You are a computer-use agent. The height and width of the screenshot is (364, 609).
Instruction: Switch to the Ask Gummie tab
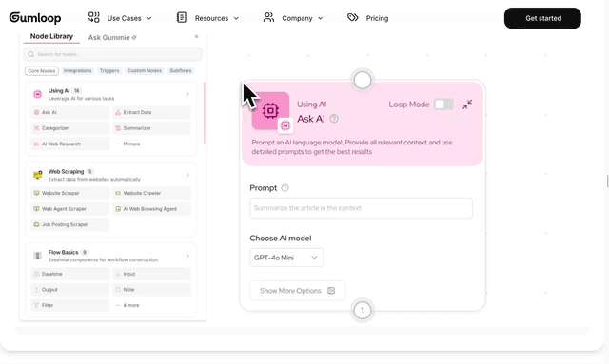(x=112, y=38)
